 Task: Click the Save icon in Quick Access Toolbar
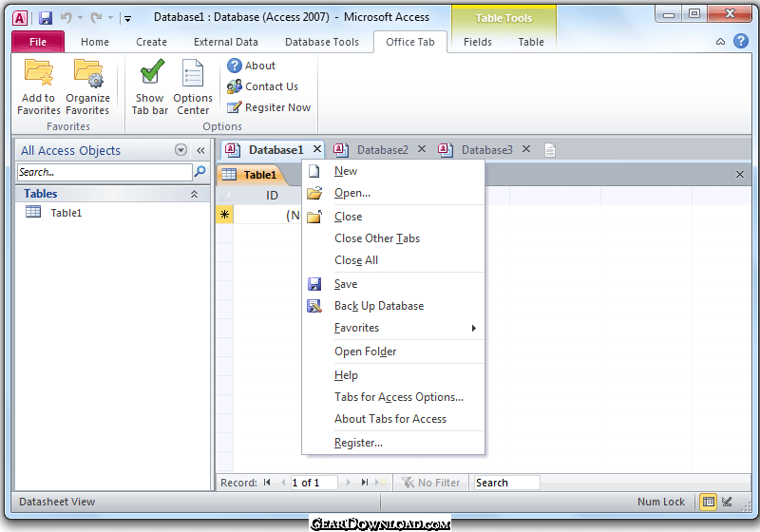(x=45, y=17)
